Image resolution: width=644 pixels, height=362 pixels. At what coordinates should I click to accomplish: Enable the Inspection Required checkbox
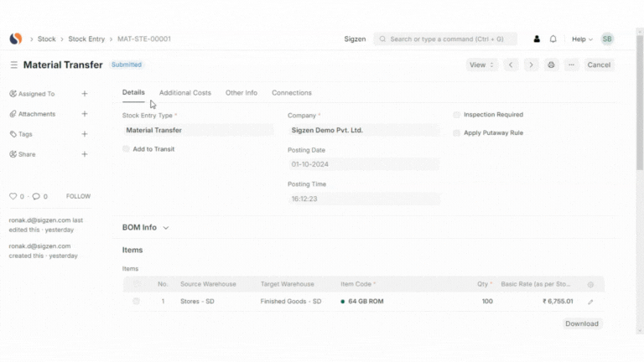click(457, 115)
